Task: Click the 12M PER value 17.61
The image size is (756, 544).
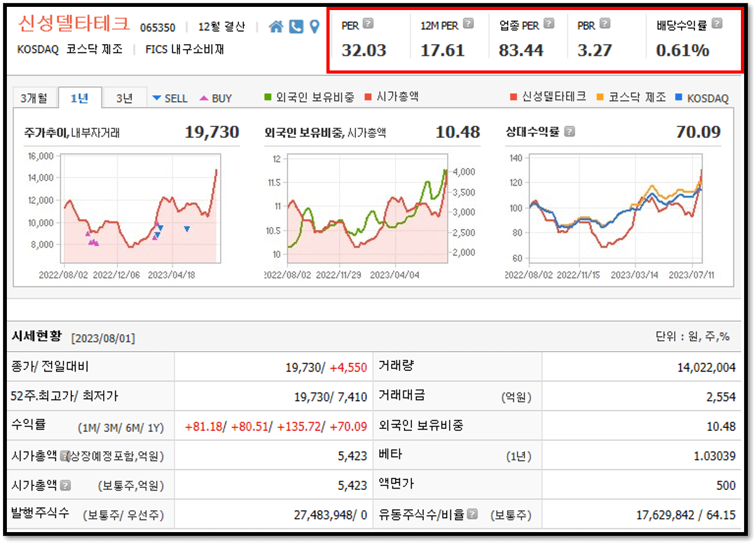Action: [442, 50]
